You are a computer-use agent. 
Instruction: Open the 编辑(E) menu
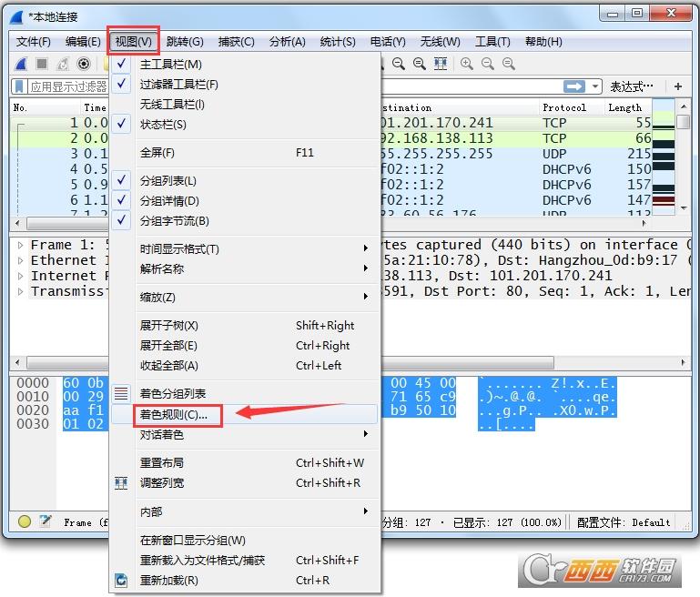click(x=83, y=42)
